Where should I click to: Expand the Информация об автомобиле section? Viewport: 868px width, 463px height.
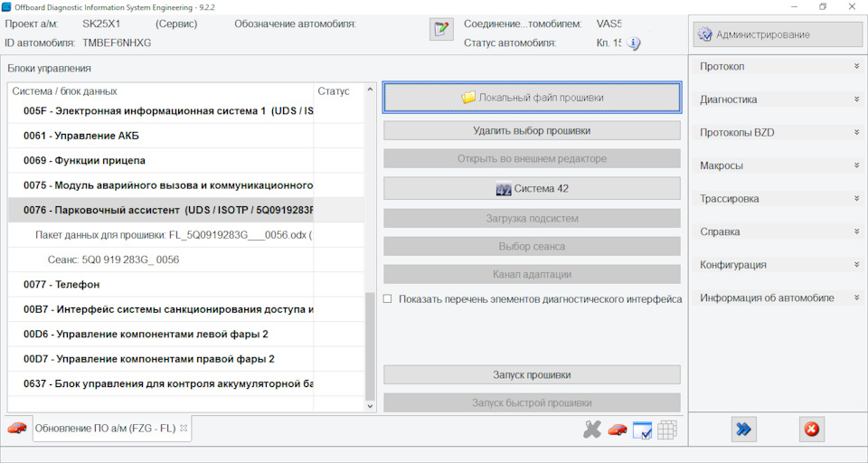pyautogui.click(x=778, y=298)
